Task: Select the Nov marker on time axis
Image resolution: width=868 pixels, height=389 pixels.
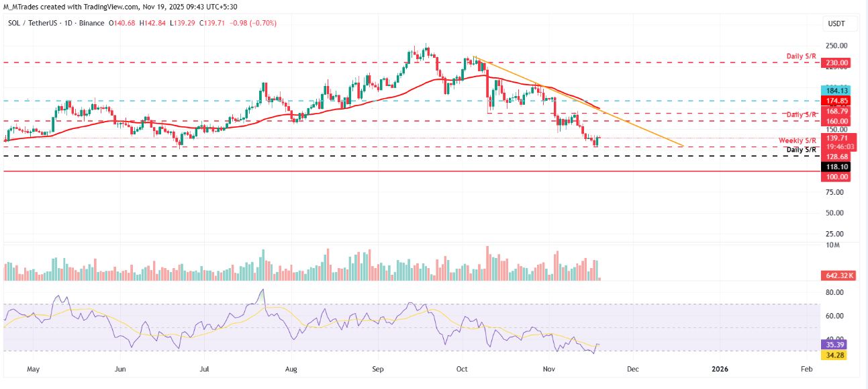Action: click(x=549, y=369)
